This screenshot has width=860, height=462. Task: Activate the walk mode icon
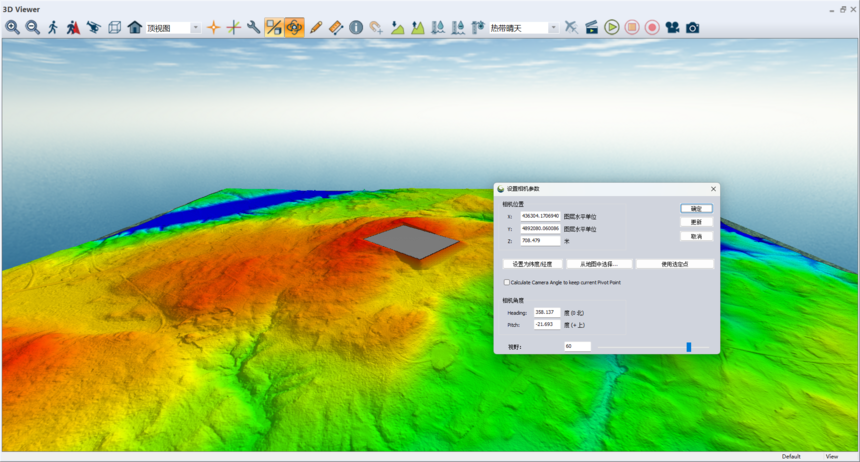click(x=52, y=28)
